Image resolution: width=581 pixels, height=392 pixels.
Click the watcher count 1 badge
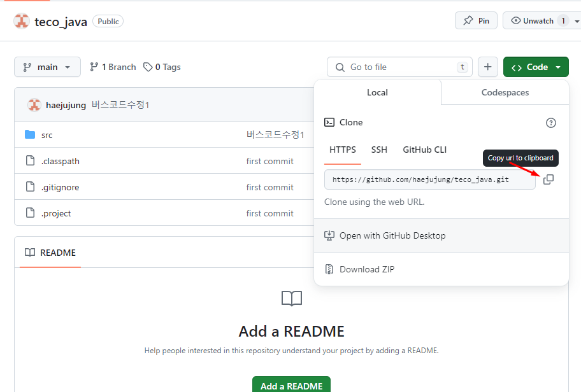click(x=563, y=21)
